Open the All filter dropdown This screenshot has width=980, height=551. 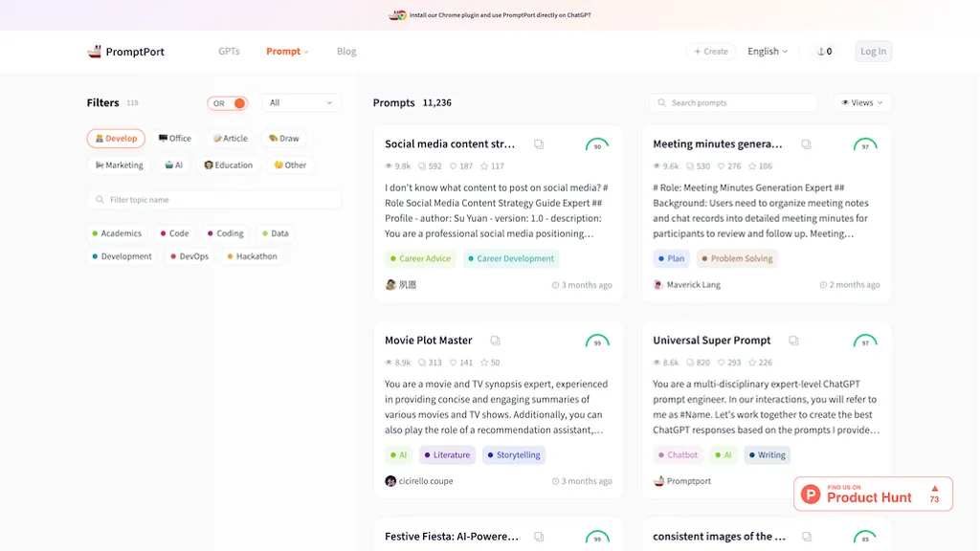tap(301, 102)
